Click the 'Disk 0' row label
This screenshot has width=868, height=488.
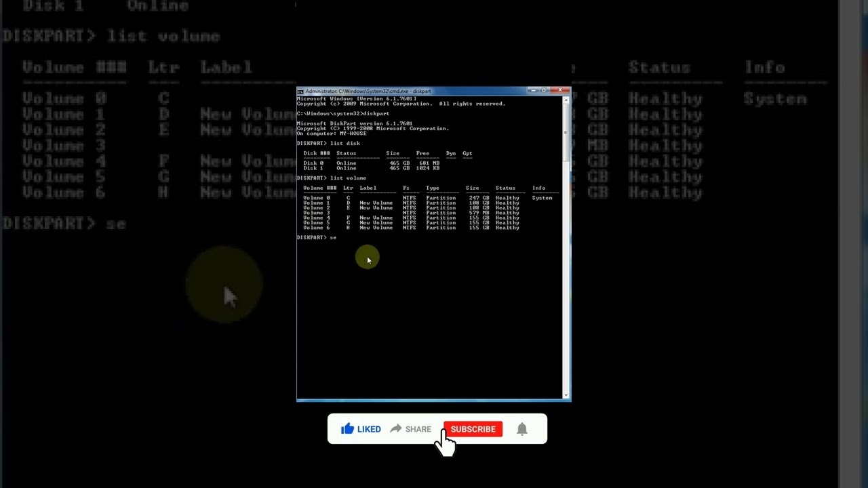click(x=313, y=163)
